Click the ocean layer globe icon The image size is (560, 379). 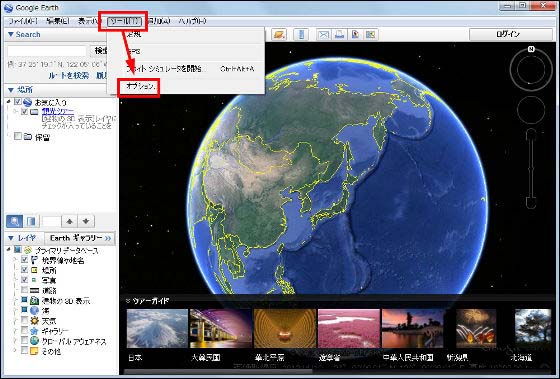(x=35, y=310)
